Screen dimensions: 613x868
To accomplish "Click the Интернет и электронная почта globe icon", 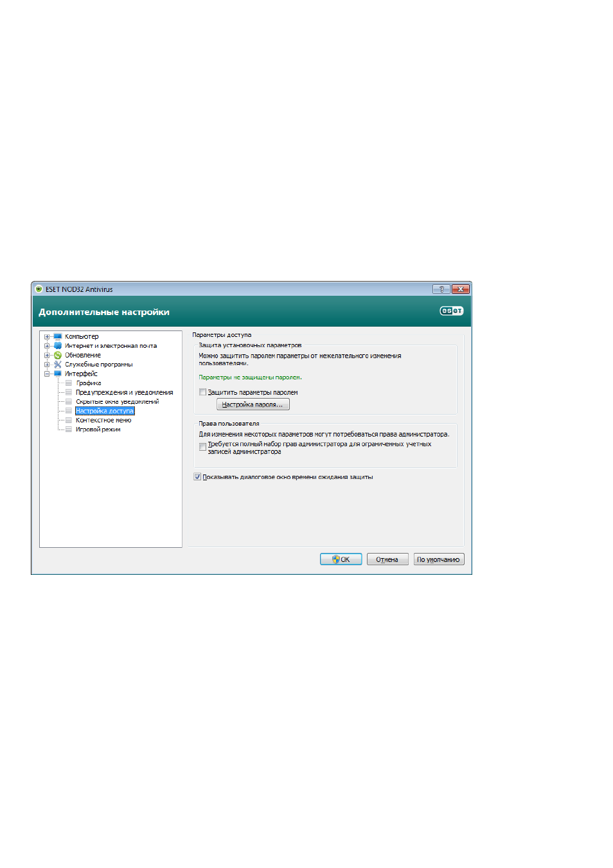I will pos(58,346).
